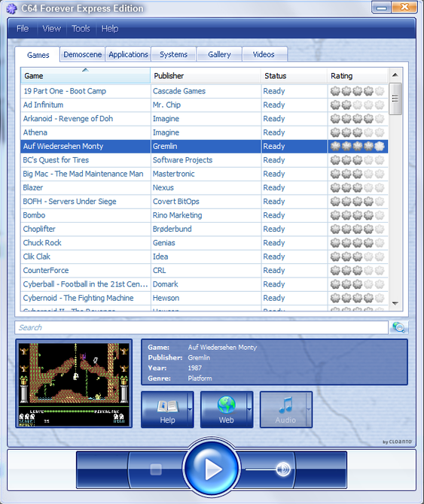The width and height of the screenshot is (424, 504).
Task: Open the File menu
Action: tap(23, 29)
